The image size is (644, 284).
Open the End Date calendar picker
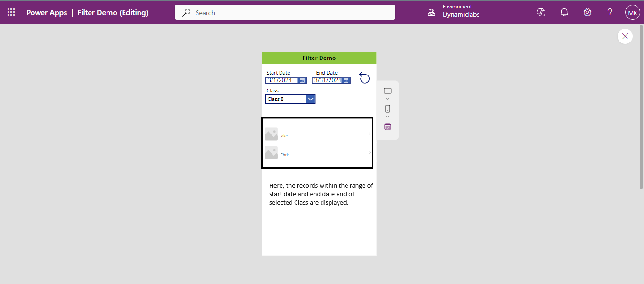346,80
